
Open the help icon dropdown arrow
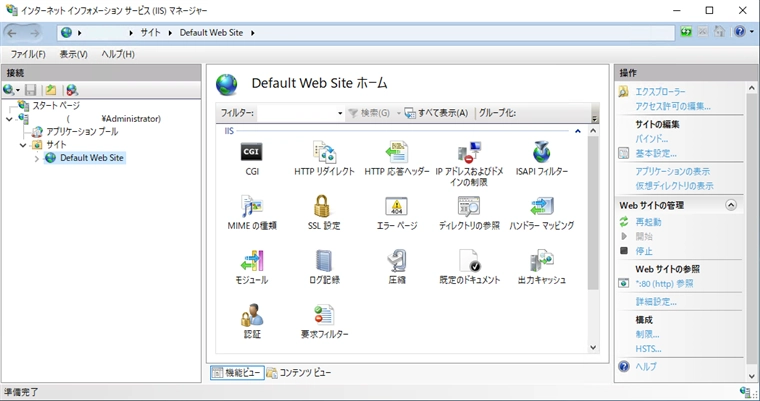coord(751,32)
